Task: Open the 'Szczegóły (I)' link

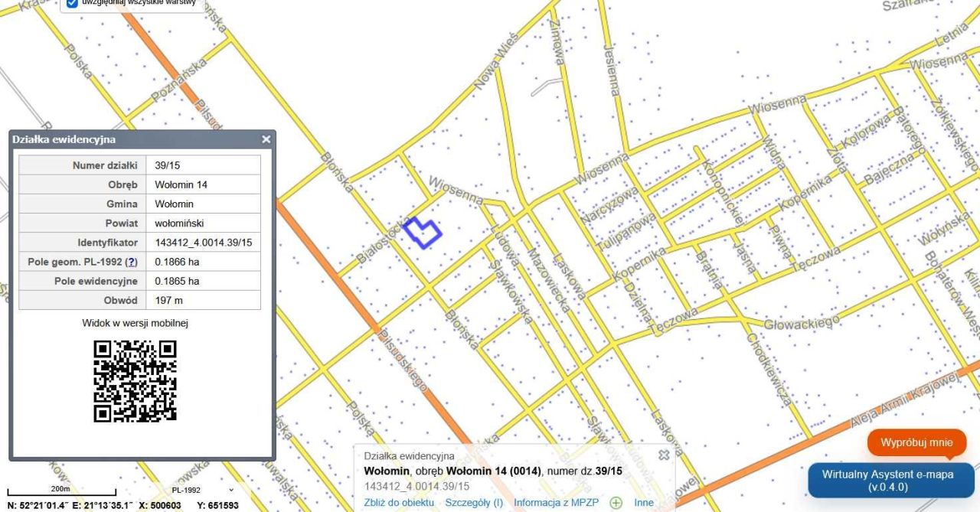Action: (x=474, y=503)
